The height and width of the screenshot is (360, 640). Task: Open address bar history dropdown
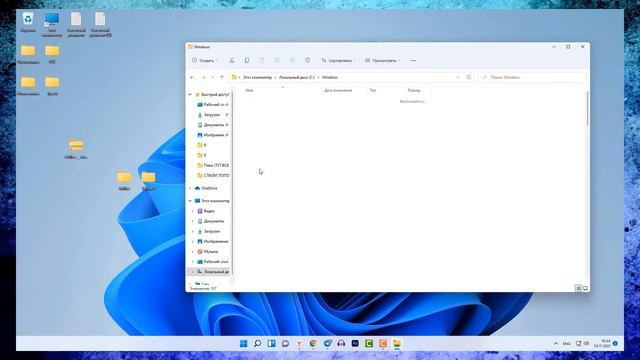tap(458, 77)
